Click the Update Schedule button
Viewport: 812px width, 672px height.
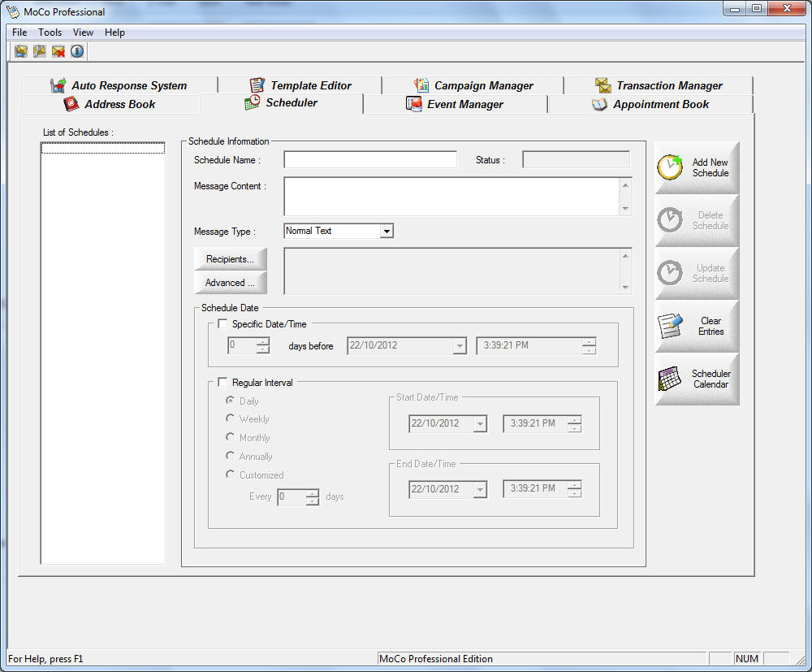[697, 273]
